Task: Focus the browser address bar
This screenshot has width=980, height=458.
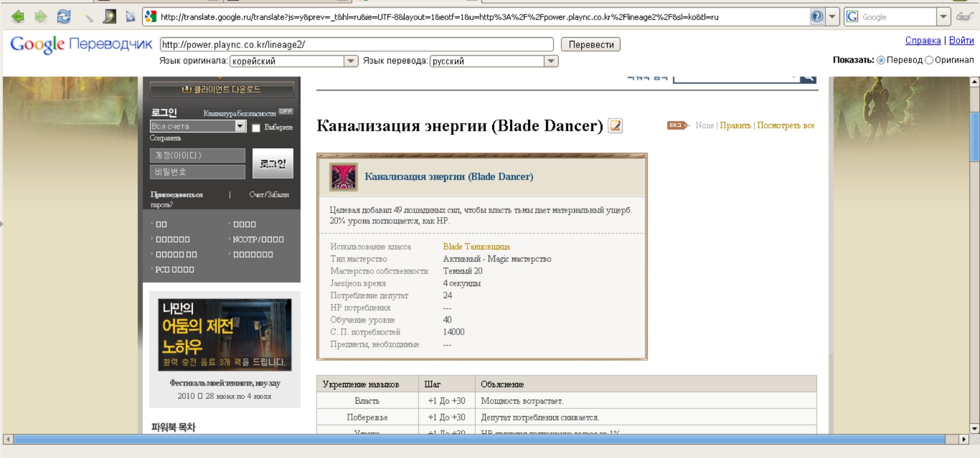Action: coord(484,17)
